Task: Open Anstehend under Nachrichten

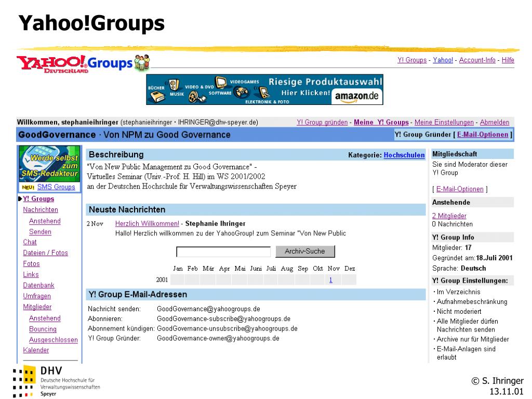Action: [45, 221]
